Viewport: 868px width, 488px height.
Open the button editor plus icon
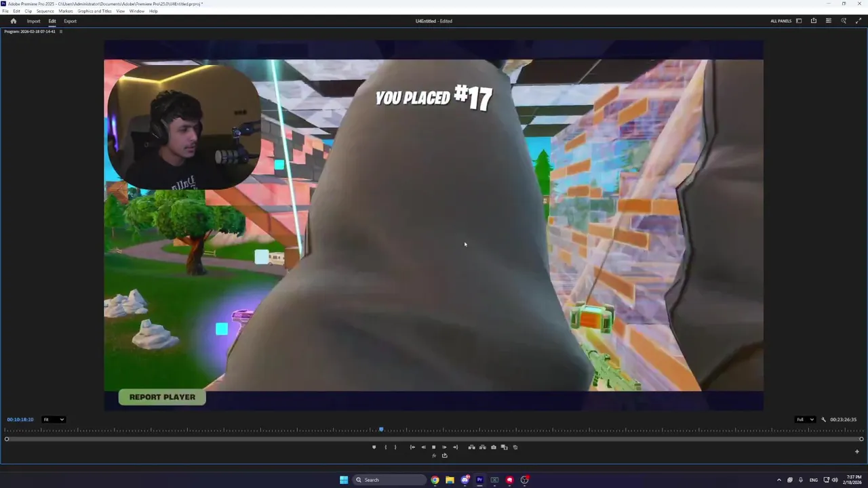tap(856, 451)
